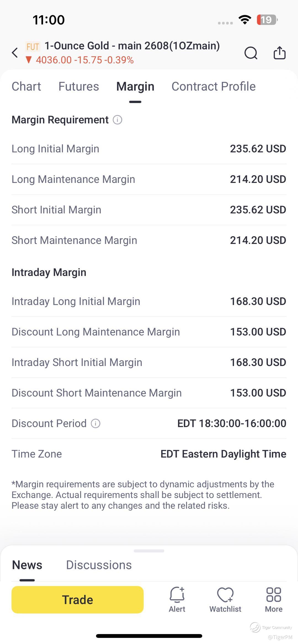Switch to the Chart tab

(26, 87)
